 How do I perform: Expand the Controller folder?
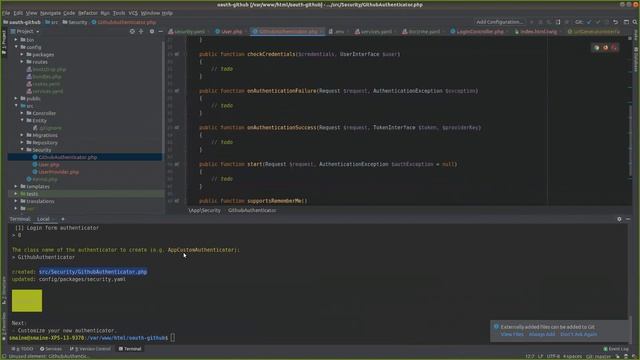coord(22,113)
